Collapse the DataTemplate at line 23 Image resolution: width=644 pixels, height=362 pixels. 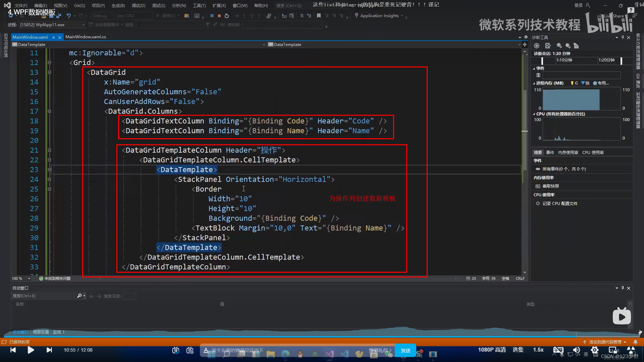pyautogui.click(x=49, y=169)
